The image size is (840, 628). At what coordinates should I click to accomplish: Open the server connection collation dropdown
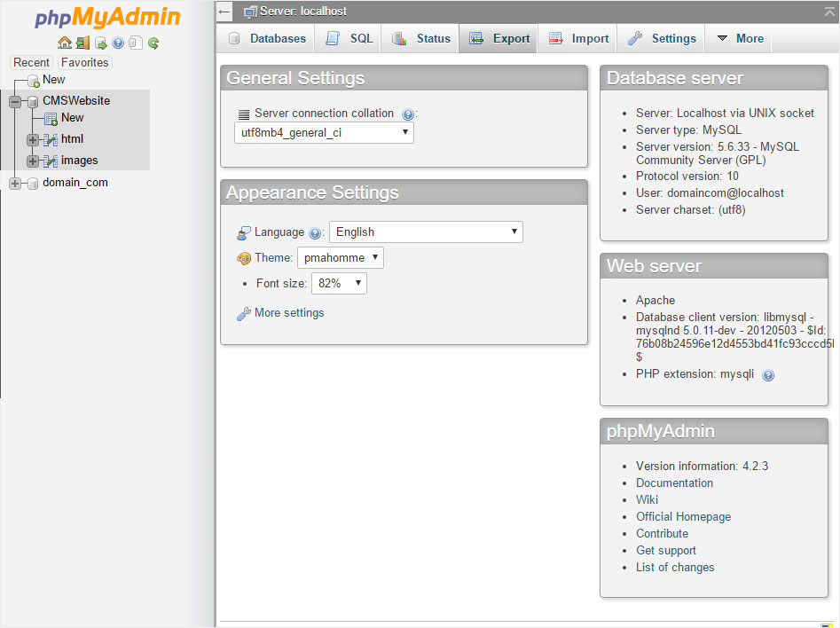[x=324, y=133]
